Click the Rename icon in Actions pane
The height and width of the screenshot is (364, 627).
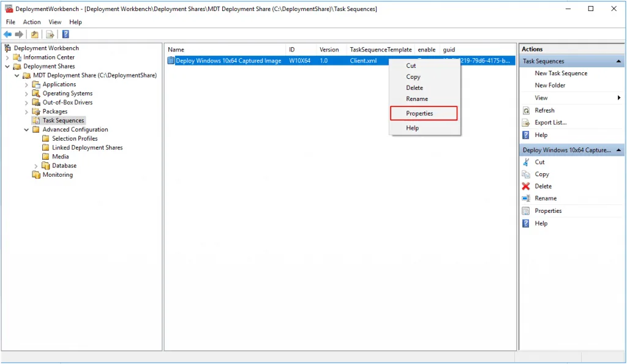tap(526, 198)
